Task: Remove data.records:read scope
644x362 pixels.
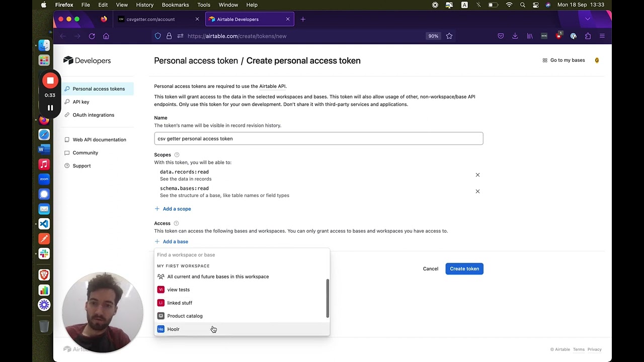Action: pos(477,175)
